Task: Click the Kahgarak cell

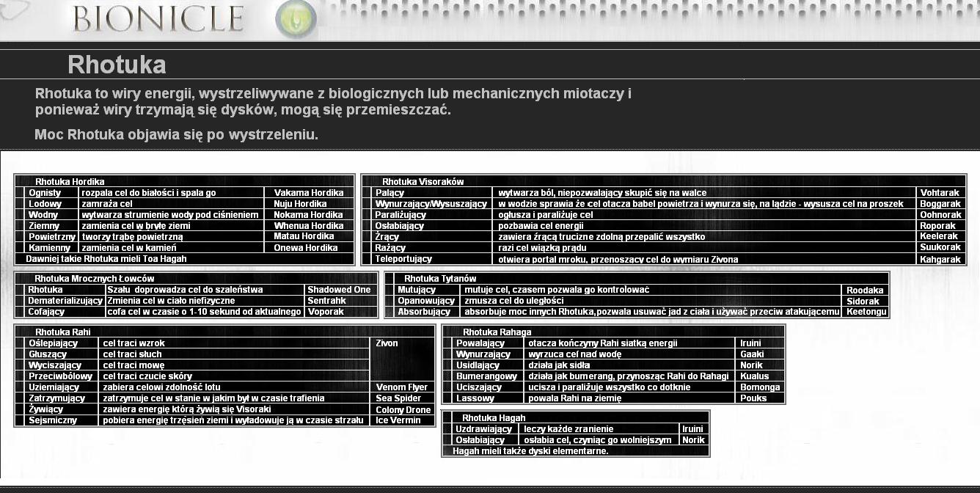Action: (940, 260)
